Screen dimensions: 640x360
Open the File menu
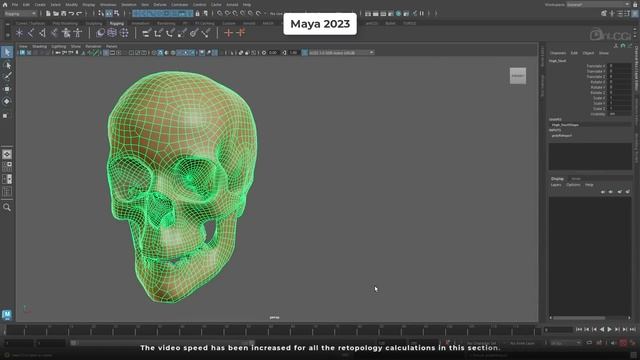[x=15, y=4]
